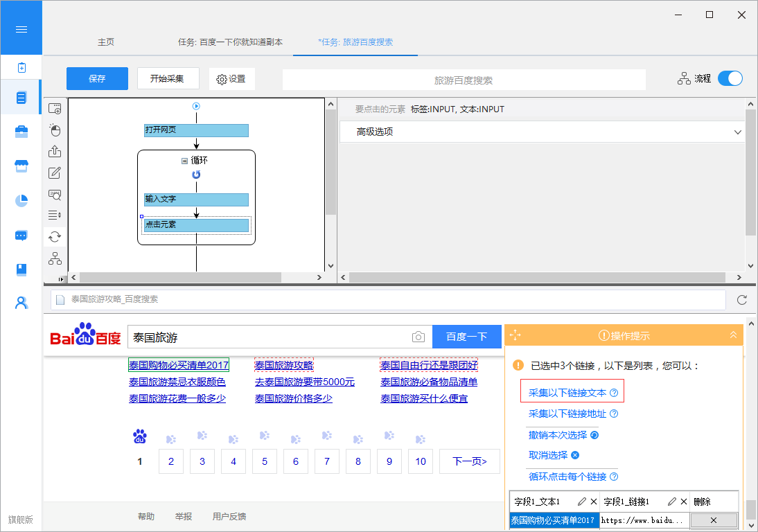Open the user account icon in the sidebar
Screen dimensions: 758x532
[x=21, y=303]
